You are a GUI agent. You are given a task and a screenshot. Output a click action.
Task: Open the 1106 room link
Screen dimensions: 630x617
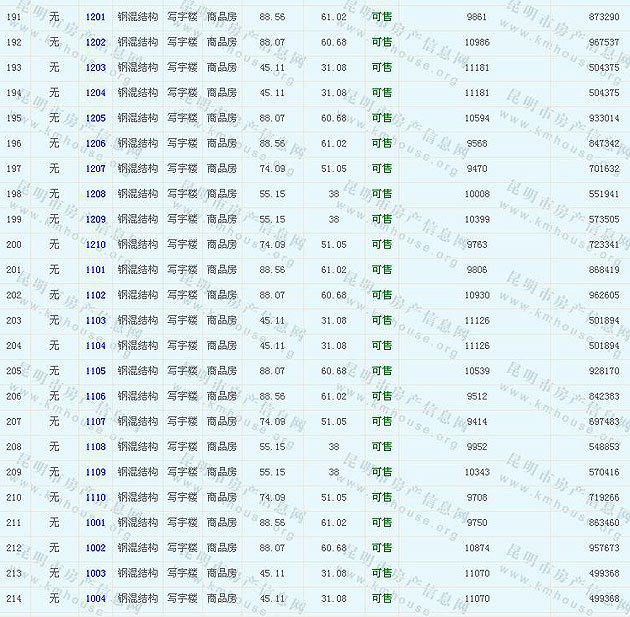(x=95, y=396)
